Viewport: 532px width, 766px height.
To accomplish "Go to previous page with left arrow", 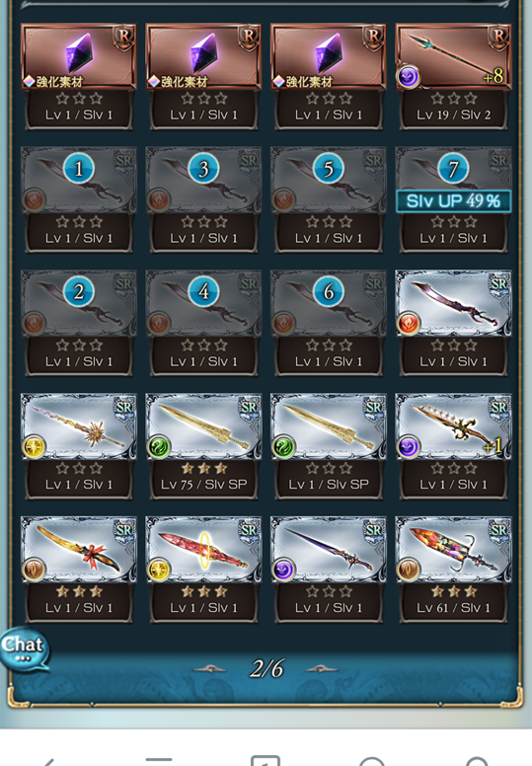I will pyautogui.click(x=210, y=669).
